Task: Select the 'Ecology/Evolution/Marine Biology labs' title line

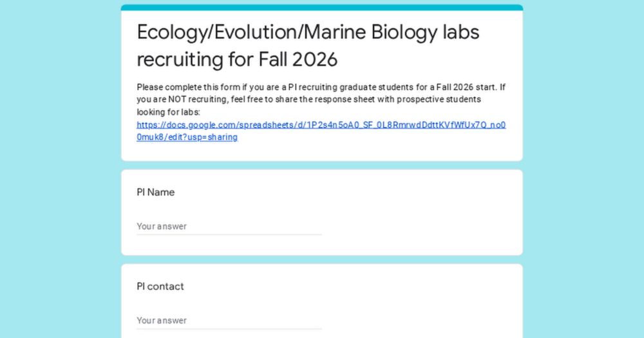Action: click(308, 32)
